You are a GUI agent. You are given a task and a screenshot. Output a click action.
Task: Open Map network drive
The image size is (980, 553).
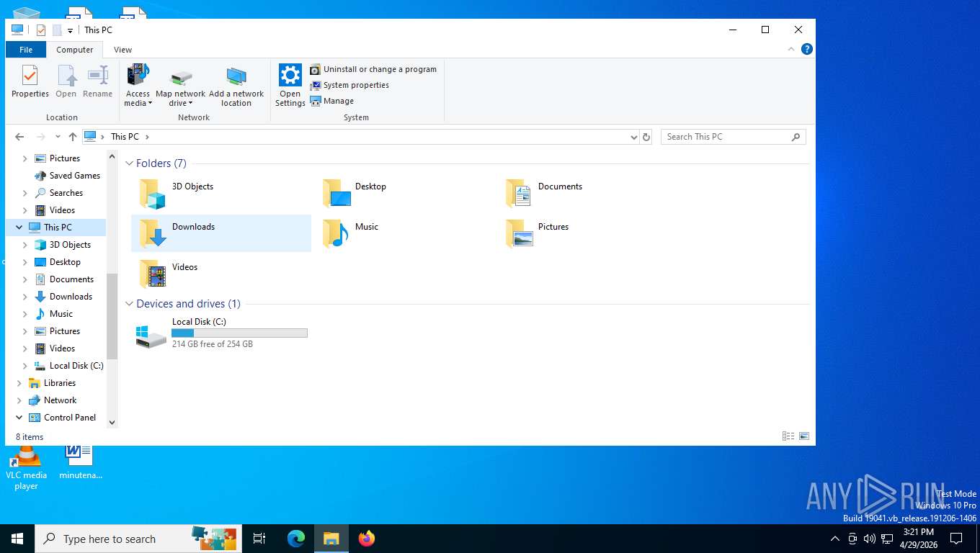(x=180, y=86)
